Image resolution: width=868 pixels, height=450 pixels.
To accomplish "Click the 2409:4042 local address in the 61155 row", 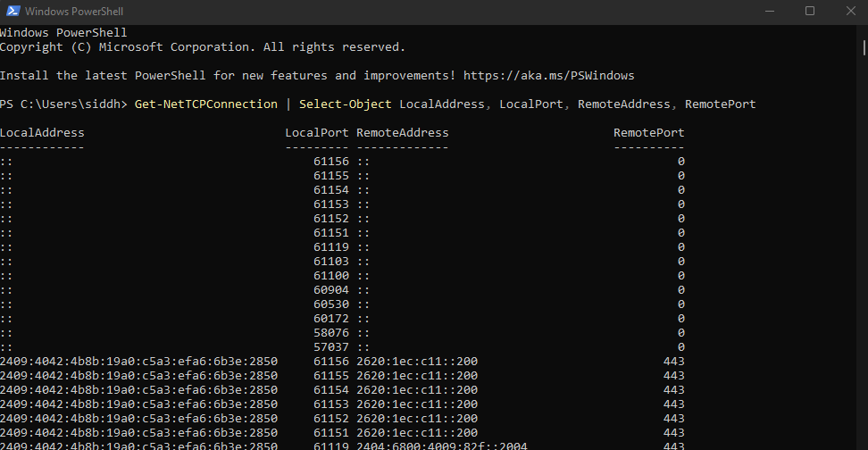I will pyautogui.click(x=138, y=376).
